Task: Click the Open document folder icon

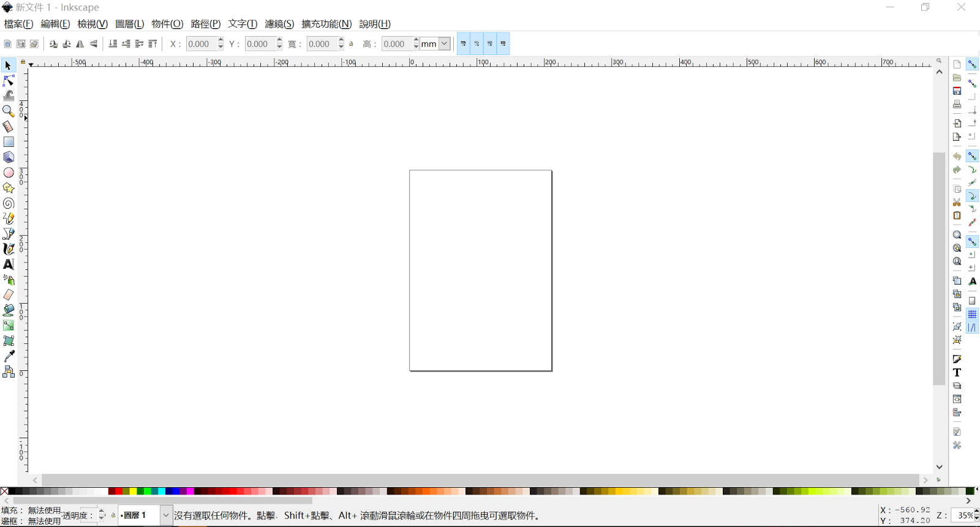Action: [957, 78]
